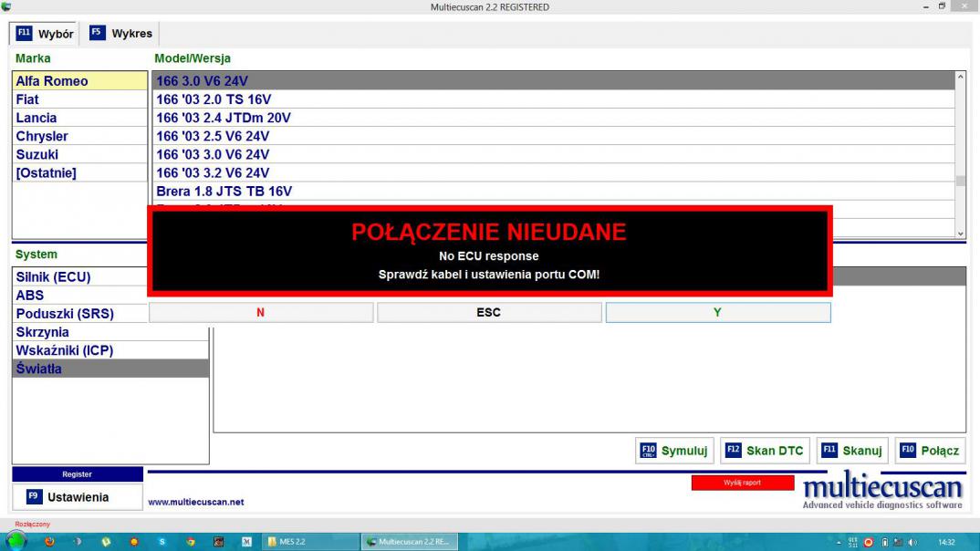Pick Wskaźniki (ICP) system
Image resolution: width=980 pixels, height=551 pixels.
coord(110,350)
